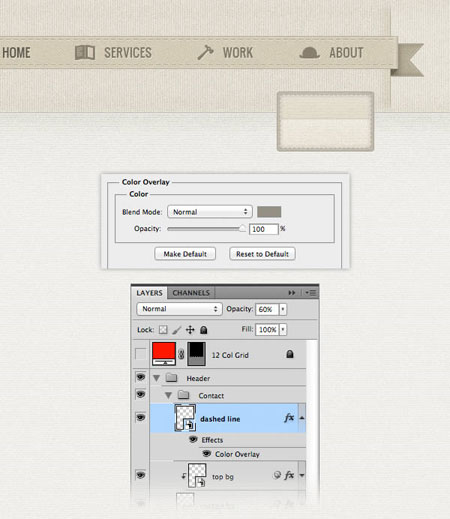This screenshot has width=450, height=519.
Task: Click the WORK navigation link
Action: click(x=238, y=53)
